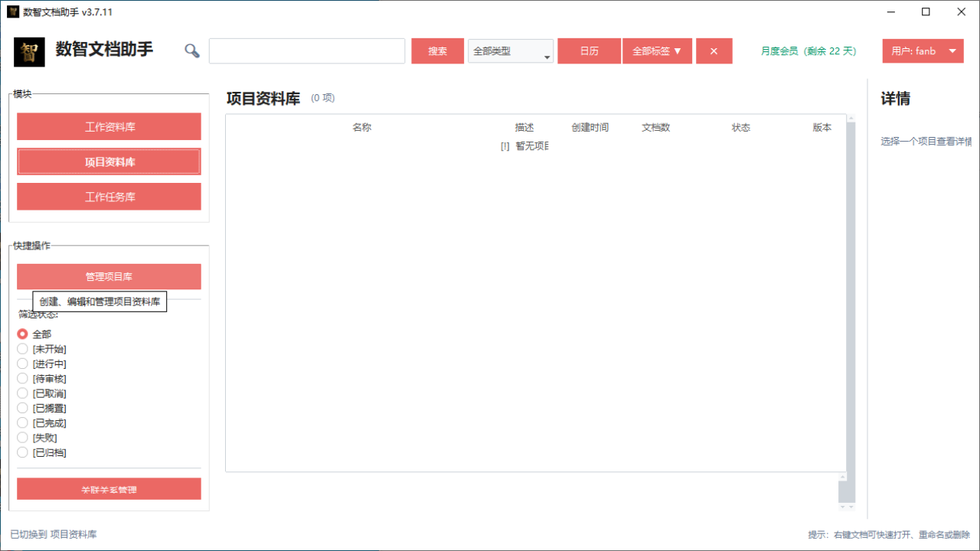
Task: Click the 管理项目库 button
Action: point(109,277)
